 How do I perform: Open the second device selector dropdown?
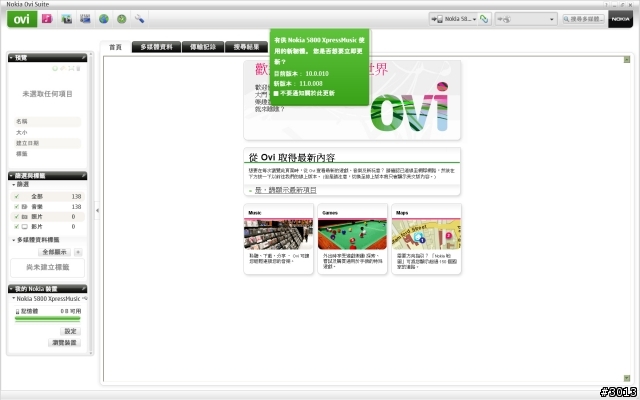[526, 19]
